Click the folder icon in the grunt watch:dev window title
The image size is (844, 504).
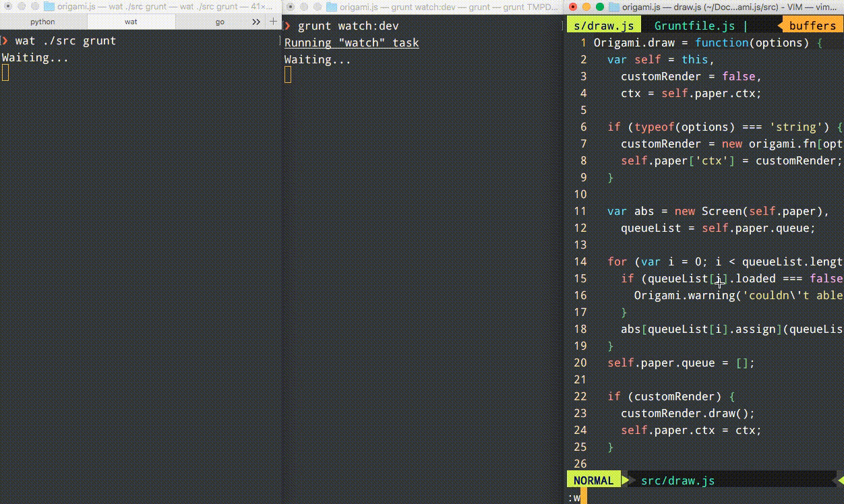pos(331,7)
